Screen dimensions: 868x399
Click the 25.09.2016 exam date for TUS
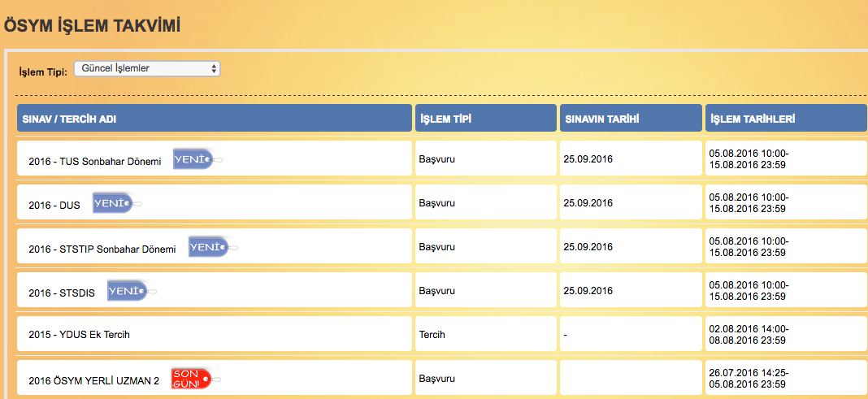(x=588, y=158)
